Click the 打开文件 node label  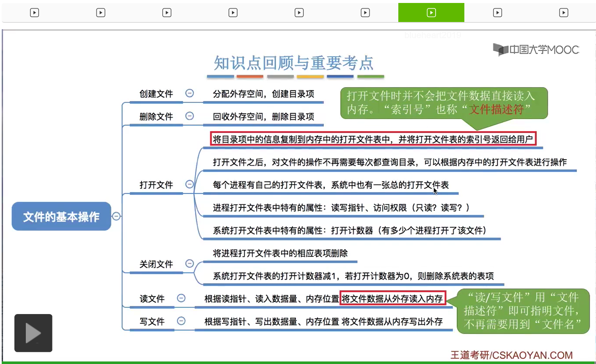pos(156,185)
